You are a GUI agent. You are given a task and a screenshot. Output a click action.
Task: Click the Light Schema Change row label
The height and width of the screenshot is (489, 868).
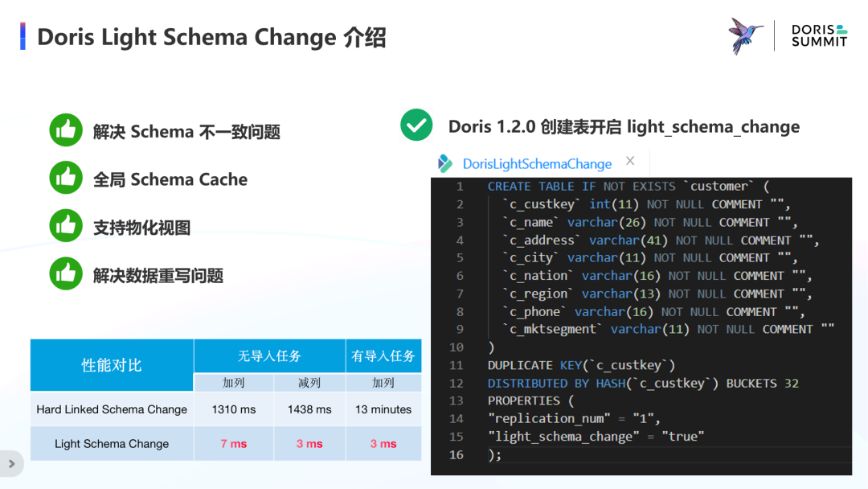[x=112, y=444]
